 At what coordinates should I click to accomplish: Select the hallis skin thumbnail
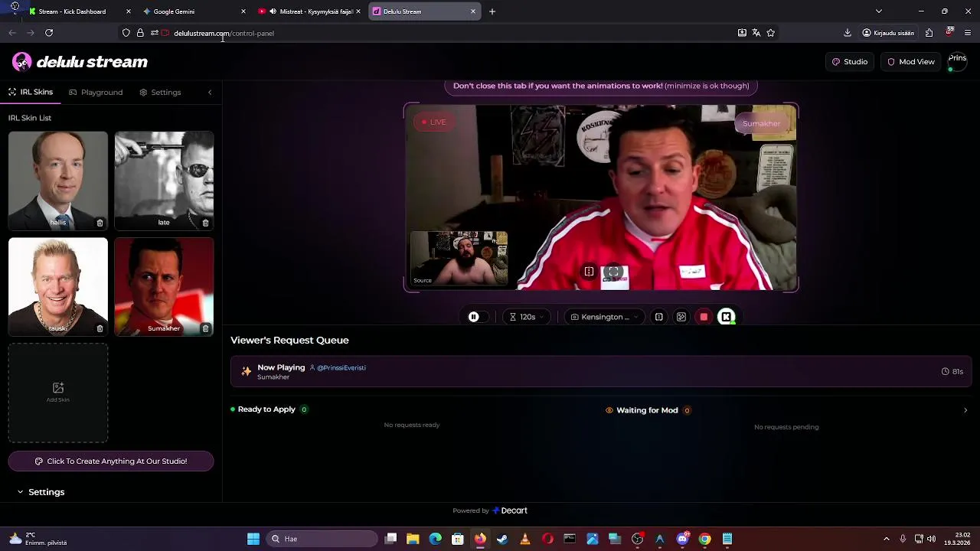pos(58,181)
